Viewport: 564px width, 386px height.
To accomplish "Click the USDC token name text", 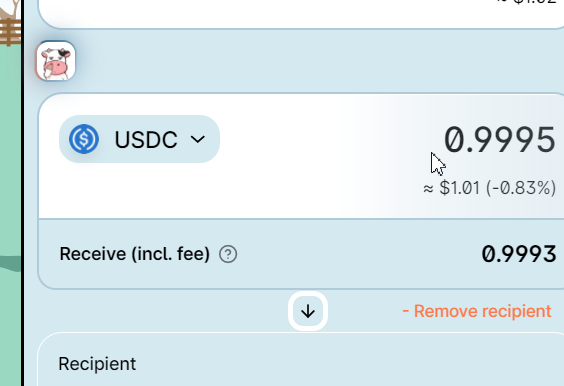I will pyautogui.click(x=146, y=139).
